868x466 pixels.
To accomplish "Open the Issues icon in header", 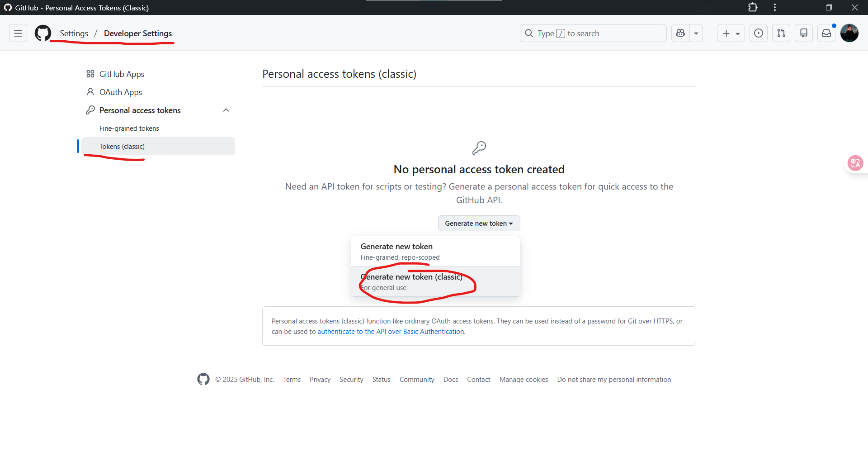I will tap(759, 33).
